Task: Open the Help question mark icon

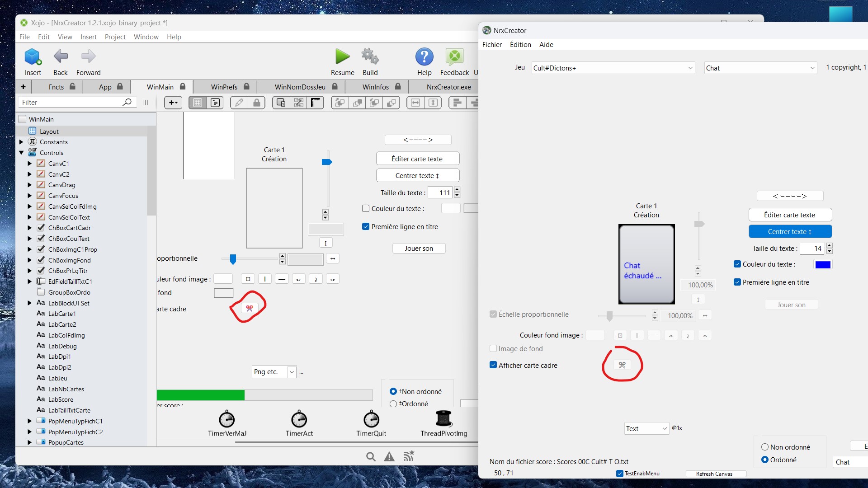Action: 424,57
